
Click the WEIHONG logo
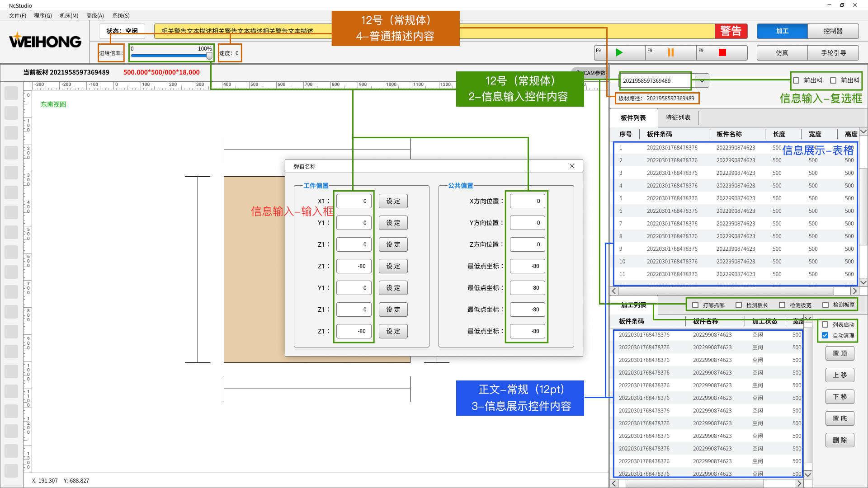[45, 41]
